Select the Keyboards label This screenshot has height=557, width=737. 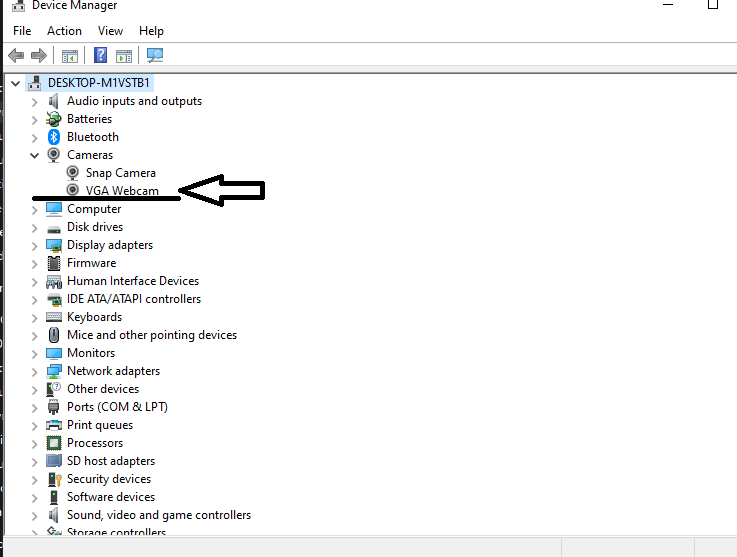tap(94, 317)
